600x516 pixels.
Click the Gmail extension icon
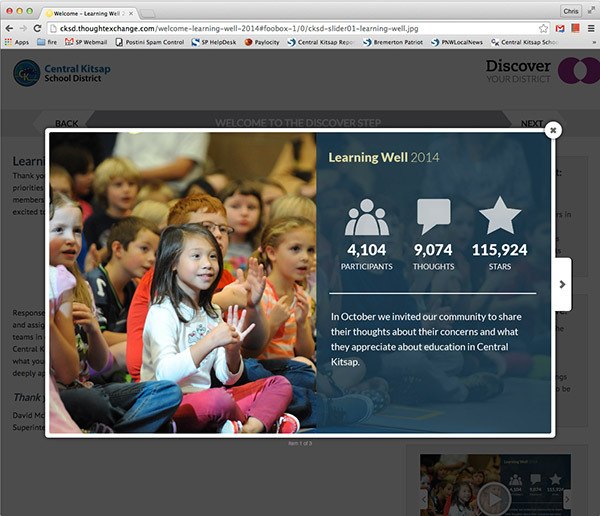pos(560,28)
